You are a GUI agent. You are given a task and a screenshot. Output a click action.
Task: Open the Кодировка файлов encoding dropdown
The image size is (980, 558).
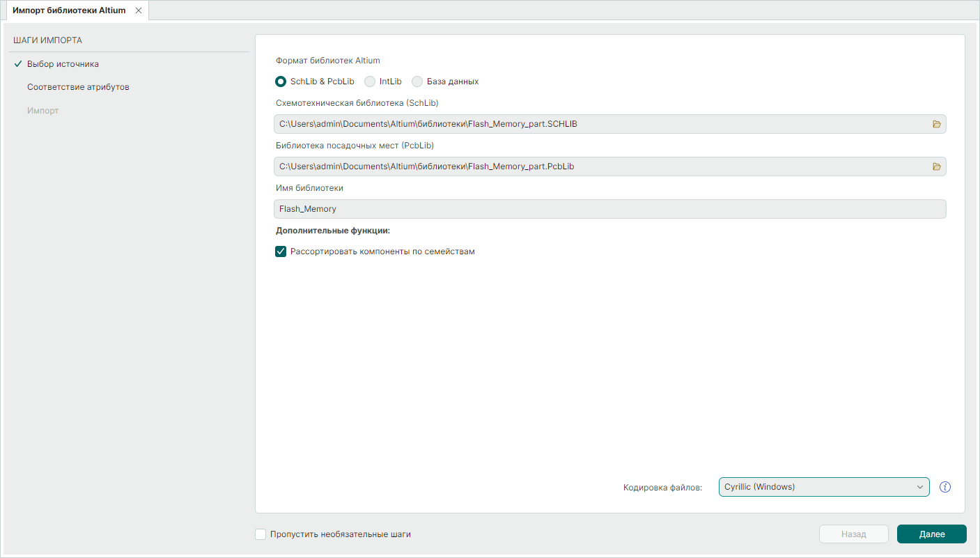pos(823,487)
